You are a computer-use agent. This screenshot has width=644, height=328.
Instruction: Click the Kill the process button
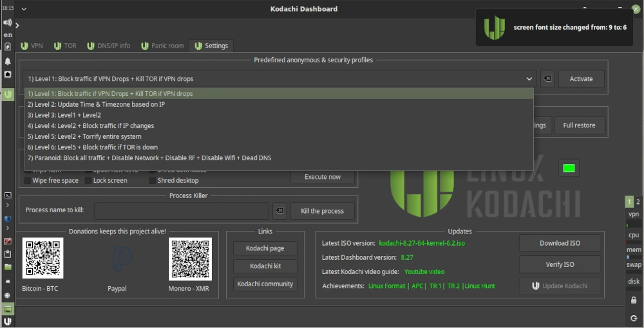(323, 211)
